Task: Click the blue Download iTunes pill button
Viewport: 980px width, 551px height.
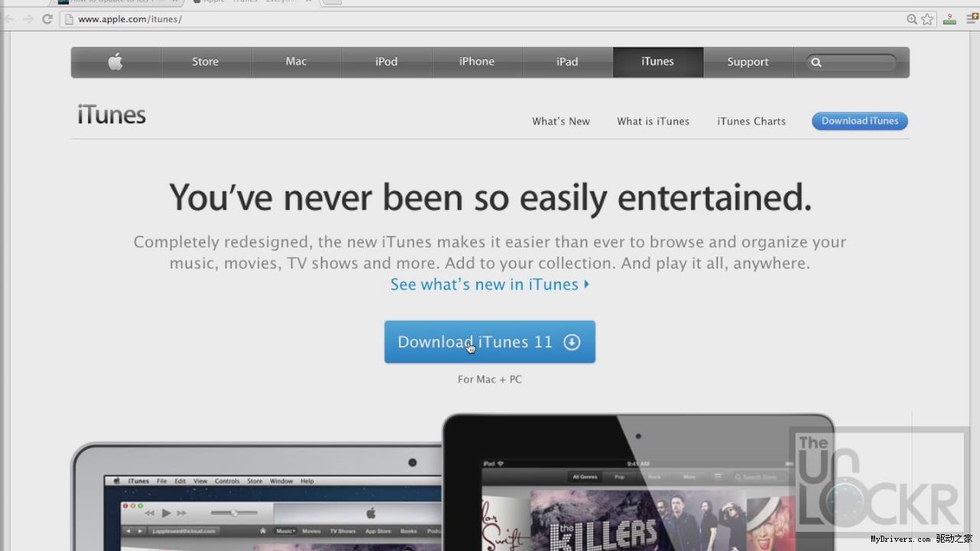Action: [x=860, y=121]
